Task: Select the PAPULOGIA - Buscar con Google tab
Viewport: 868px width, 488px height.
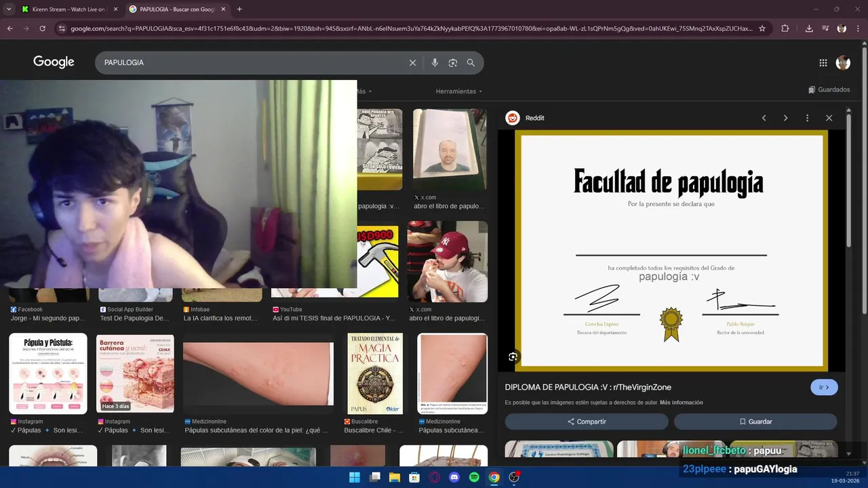Action: [x=177, y=9]
